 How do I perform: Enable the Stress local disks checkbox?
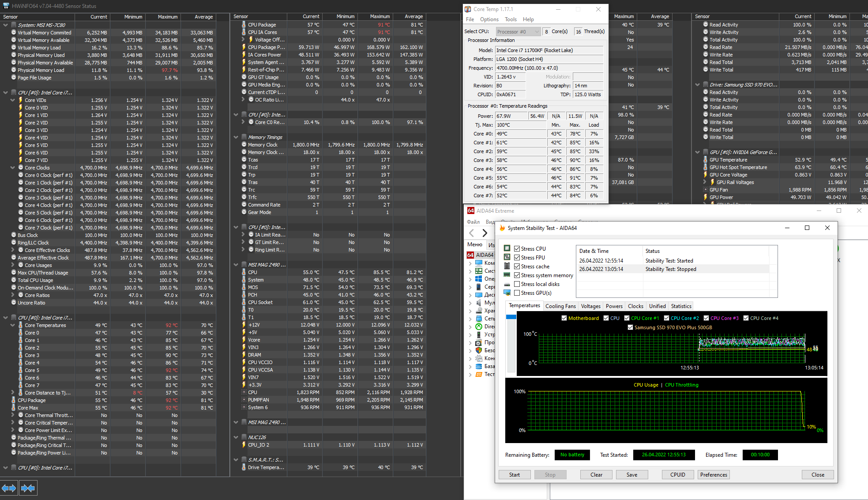coord(517,284)
